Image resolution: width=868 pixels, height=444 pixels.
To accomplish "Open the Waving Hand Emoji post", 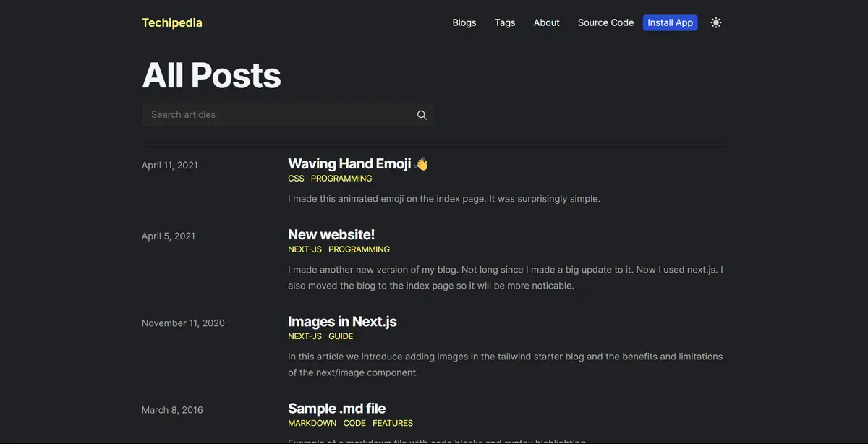I will tap(349, 164).
